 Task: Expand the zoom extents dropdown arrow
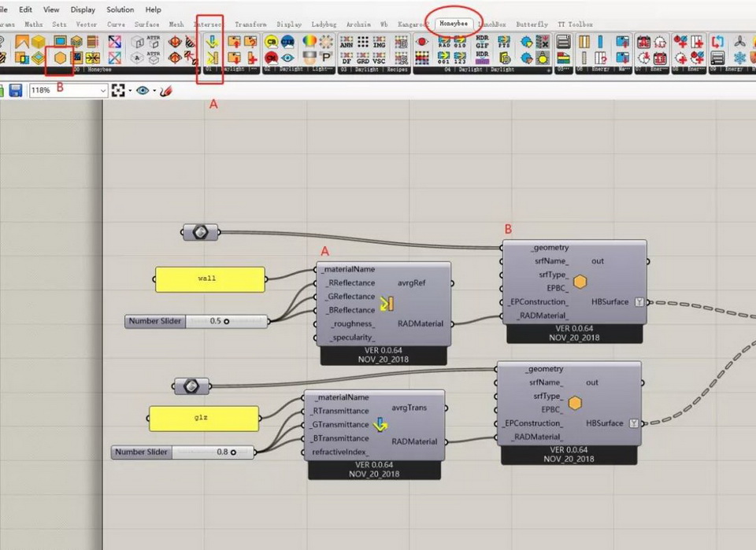[x=130, y=91]
